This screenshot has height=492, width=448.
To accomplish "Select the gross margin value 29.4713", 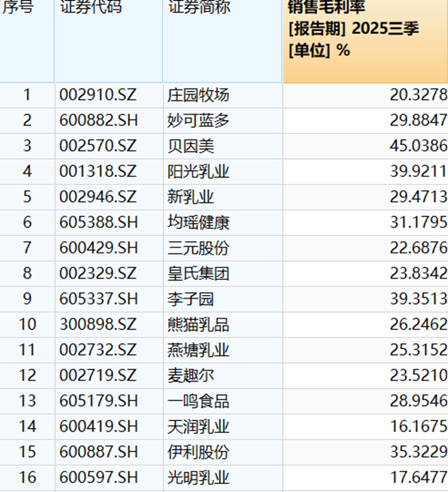I will coord(419,197).
